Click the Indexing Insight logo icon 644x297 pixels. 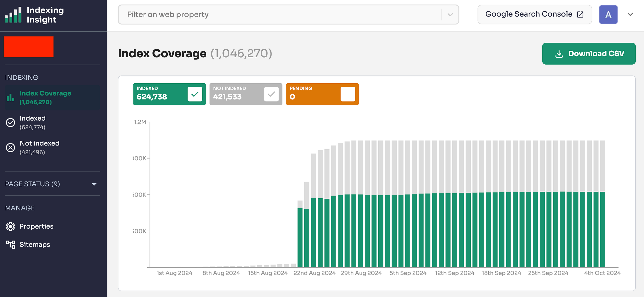coord(13,15)
